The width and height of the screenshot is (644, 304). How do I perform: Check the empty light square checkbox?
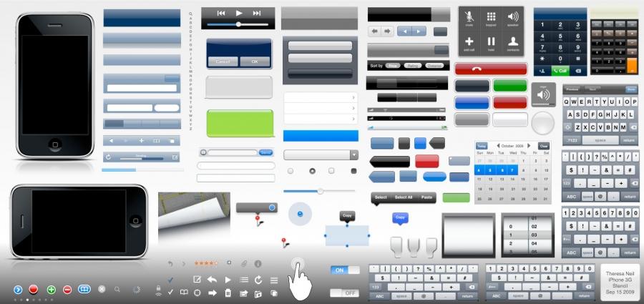331,170
